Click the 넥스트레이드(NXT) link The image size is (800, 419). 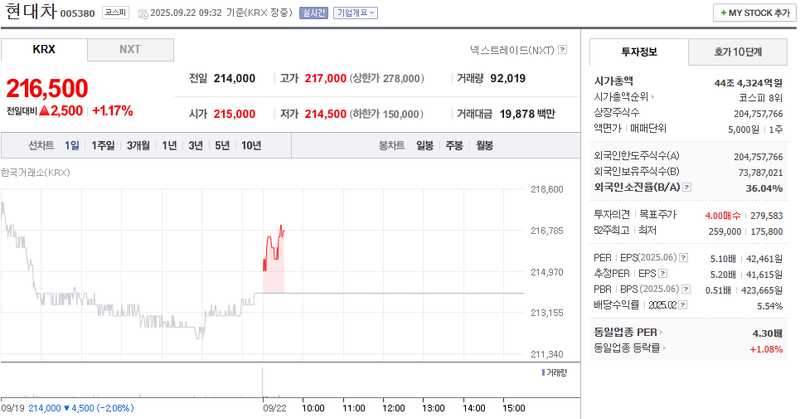pyautogui.click(x=512, y=50)
